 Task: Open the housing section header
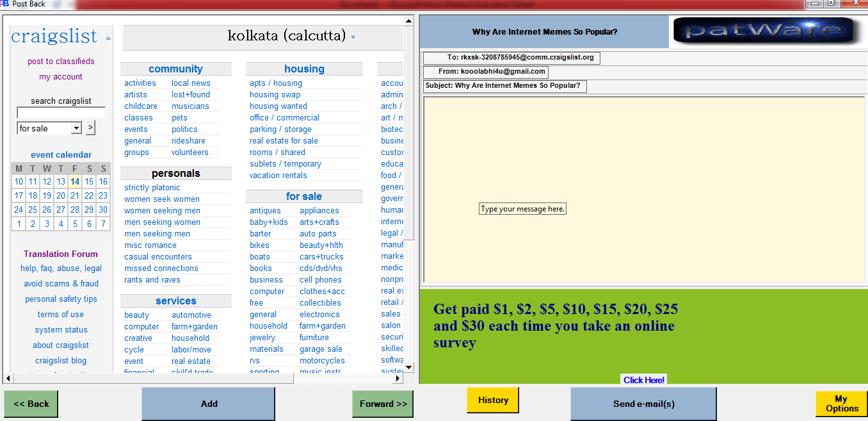point(304,69)
